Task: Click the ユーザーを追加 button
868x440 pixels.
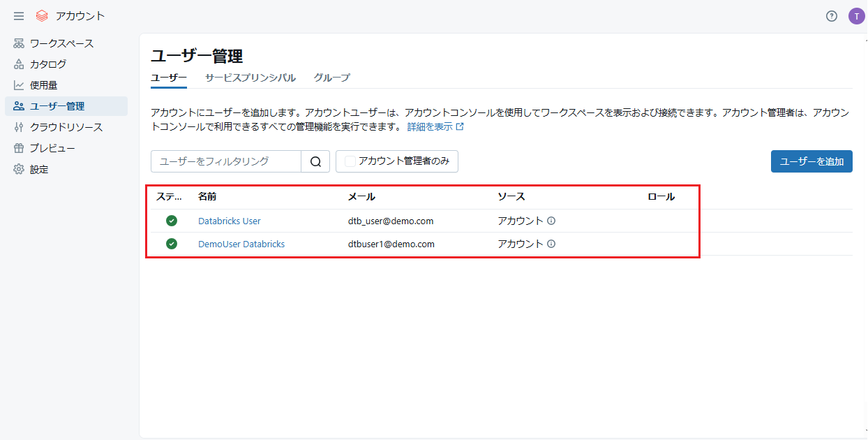Action: point(811,161)
